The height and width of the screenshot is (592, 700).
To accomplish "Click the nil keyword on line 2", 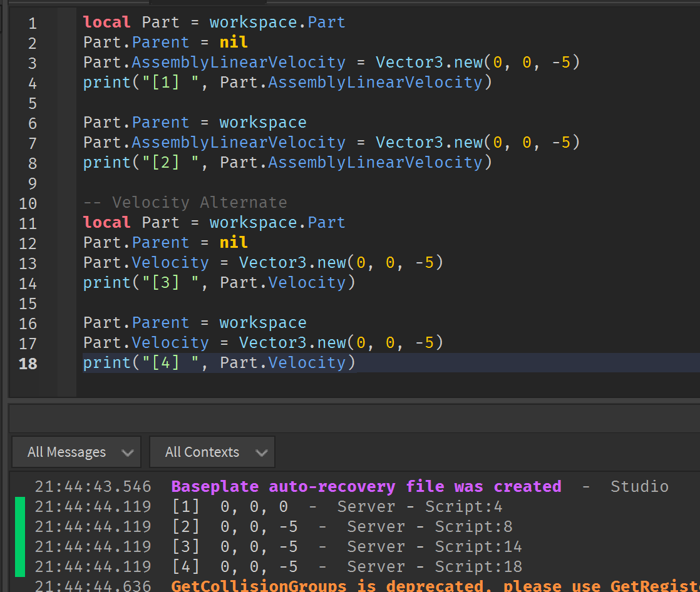I will (233, 42).
